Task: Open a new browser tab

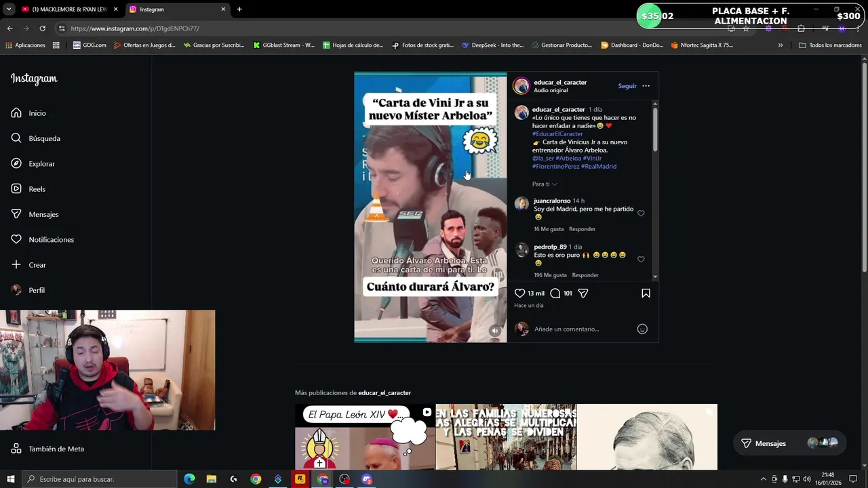Action: (x=239, y=9)
